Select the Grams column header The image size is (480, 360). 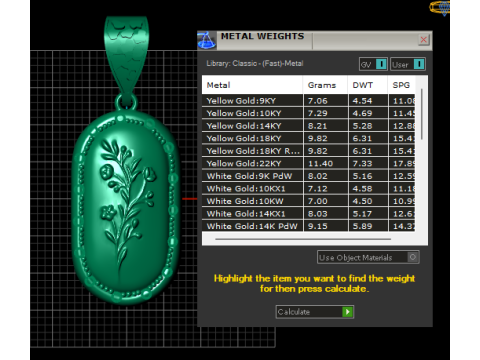tap(325, 85)
